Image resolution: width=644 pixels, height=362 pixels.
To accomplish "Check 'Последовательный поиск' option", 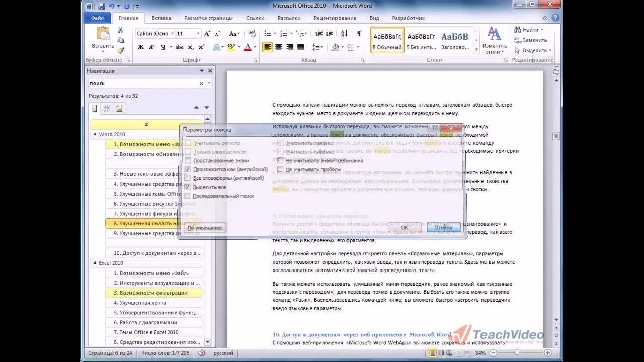I will click(188, 196).
